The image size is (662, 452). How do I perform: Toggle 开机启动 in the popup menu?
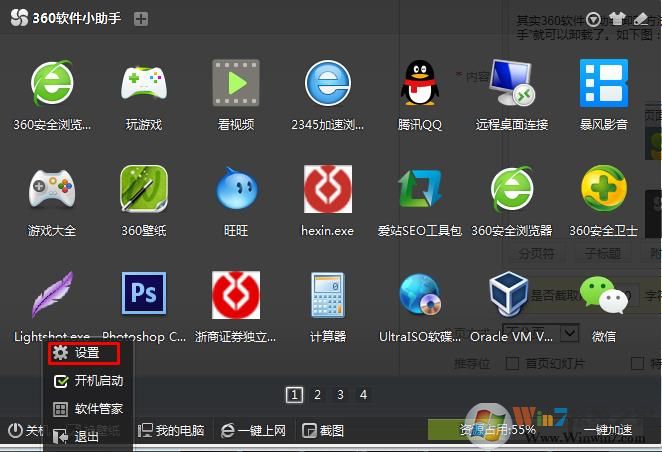[88, 381]
